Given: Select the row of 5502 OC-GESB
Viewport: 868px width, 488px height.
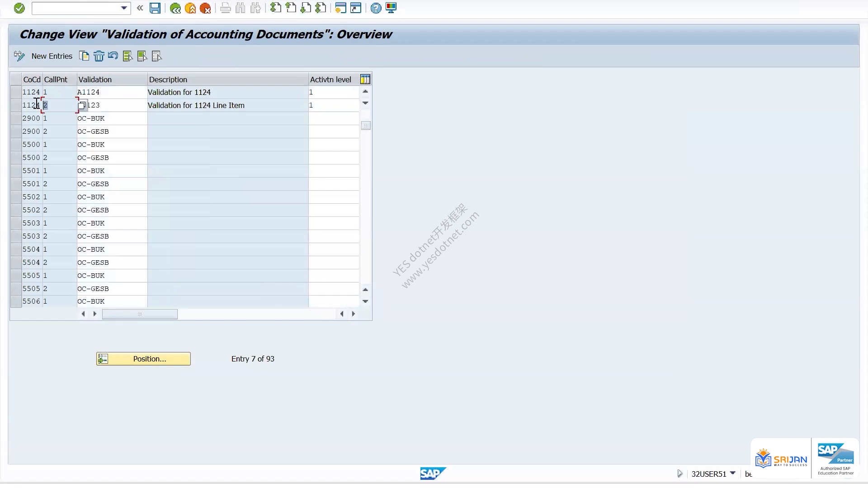Looking at the screenshot, I should 16,210.
